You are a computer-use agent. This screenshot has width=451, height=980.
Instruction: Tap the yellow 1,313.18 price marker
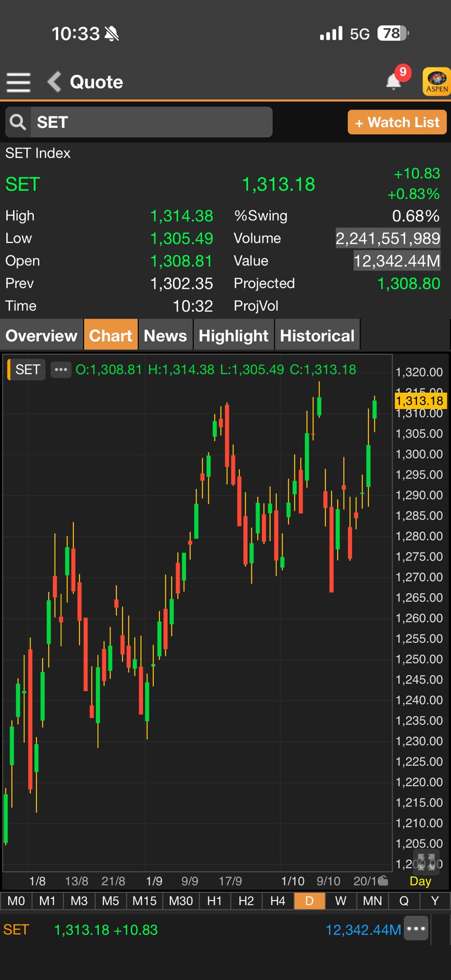pyautogui.click(x=419, y=401)
